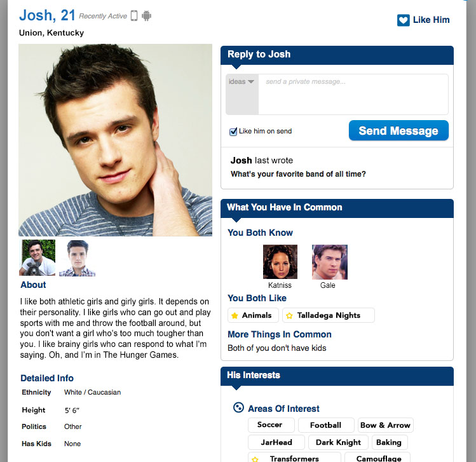
Task: Open the ideas dropdown in the reply box
Action: tap(242, 81)
